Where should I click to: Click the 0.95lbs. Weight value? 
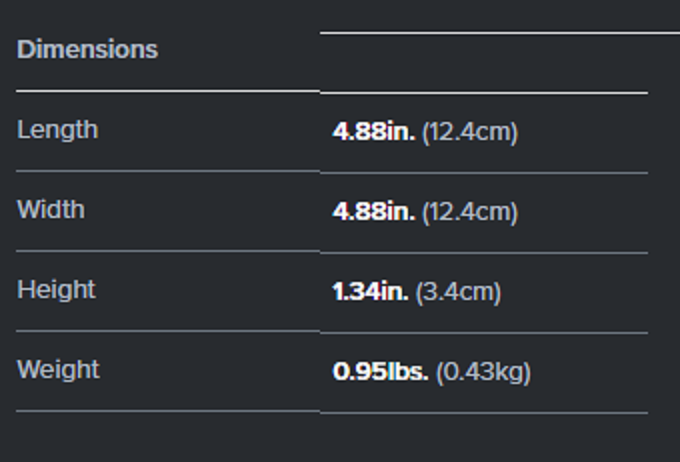[380, 372]
